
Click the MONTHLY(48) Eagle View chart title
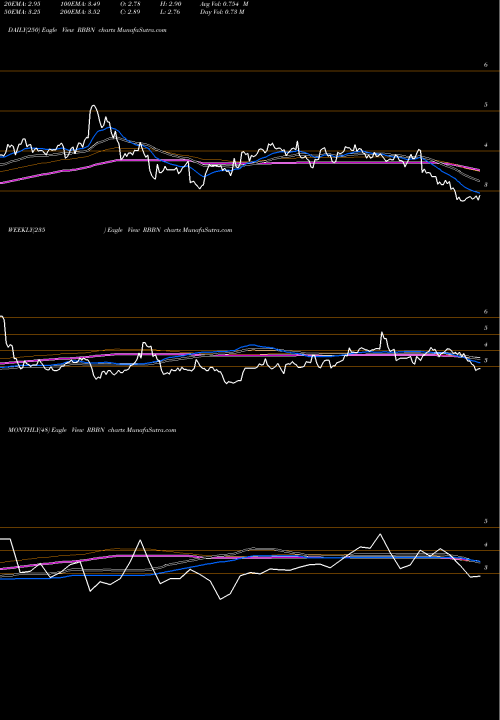92,430
